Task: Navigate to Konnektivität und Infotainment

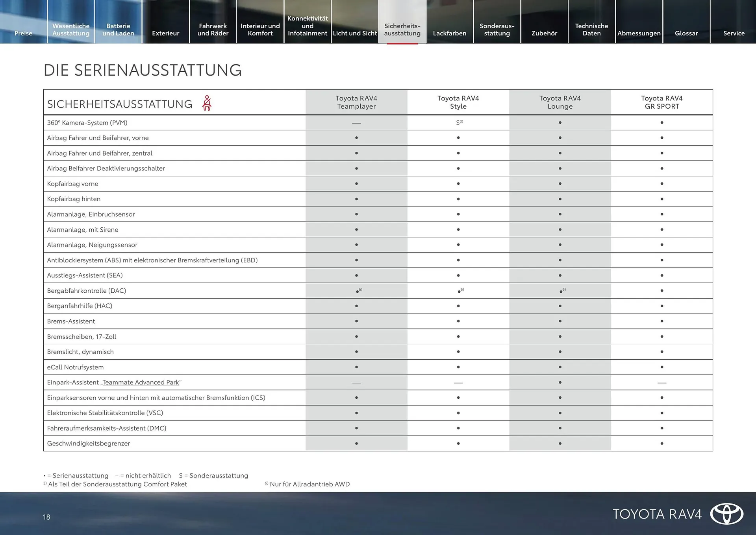Action: (308, 26)
